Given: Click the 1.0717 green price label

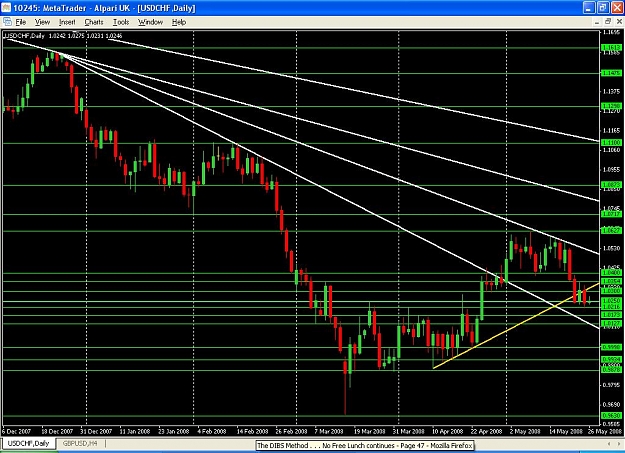Looking at the screenshot, I should 611,214.
